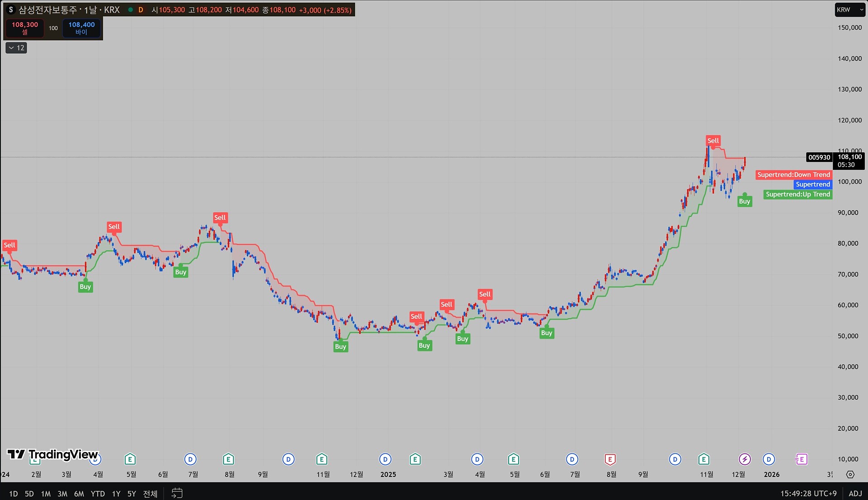Open the go-to-date calendar icon

tap(177, 493)
